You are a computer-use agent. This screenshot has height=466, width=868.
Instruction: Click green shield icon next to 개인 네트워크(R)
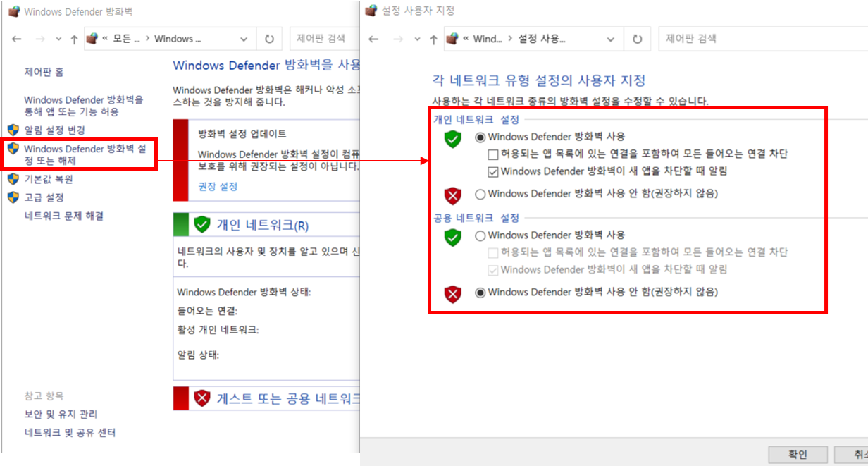point(202,225)
